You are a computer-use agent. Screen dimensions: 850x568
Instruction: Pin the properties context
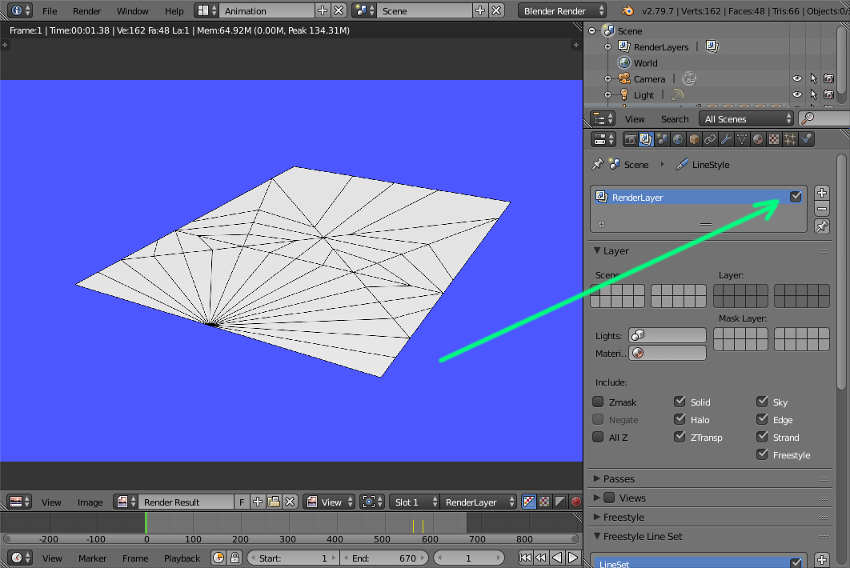(x=597, y=164)
